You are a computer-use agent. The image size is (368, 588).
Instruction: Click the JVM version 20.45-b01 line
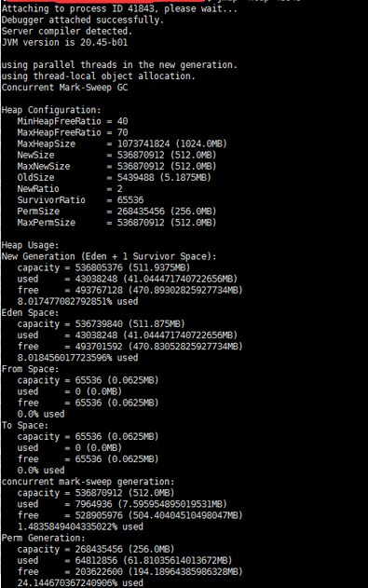pyautogui.click(x=64, y=42)
